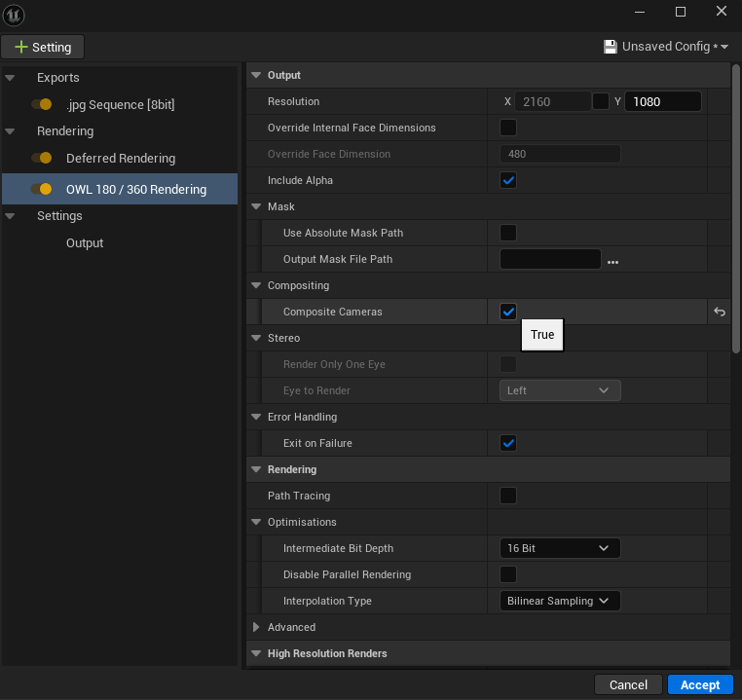Screen dimensions: 742x700
Task: Click the reset arrow for Composite Cameras
Action: pos(719,312)
